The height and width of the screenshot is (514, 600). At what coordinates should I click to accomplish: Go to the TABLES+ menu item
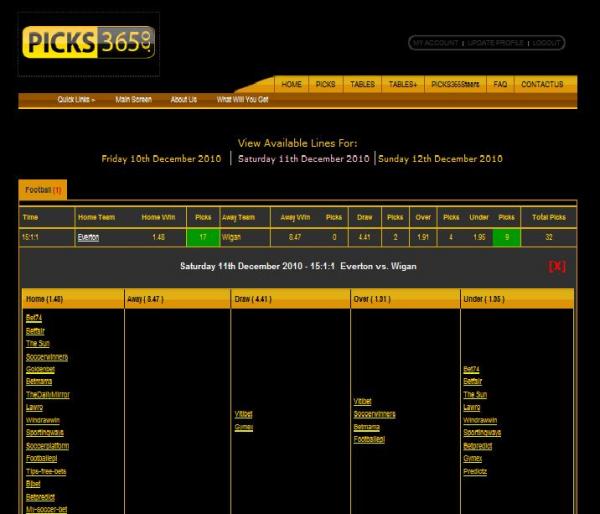(402, 85)
